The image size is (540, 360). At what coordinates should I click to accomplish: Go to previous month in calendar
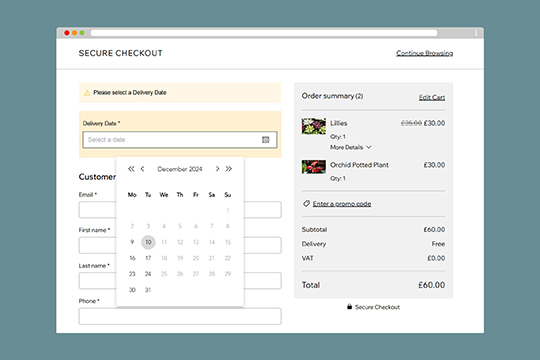point(142,169)
